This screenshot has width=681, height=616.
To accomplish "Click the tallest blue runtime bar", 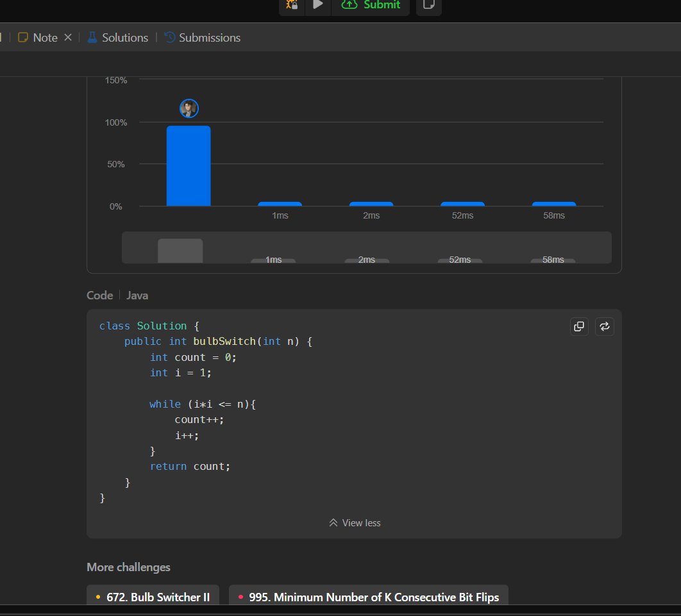I will coord(189,166).
